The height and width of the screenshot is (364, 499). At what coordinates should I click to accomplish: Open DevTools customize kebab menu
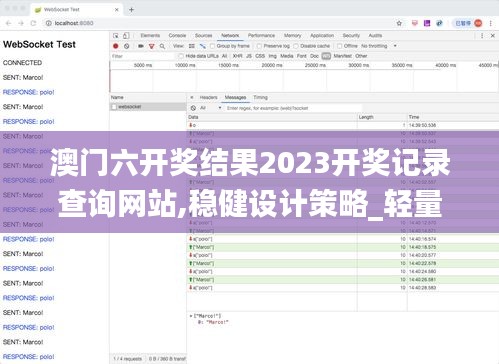pyautogui.click(x=482, y=36)
